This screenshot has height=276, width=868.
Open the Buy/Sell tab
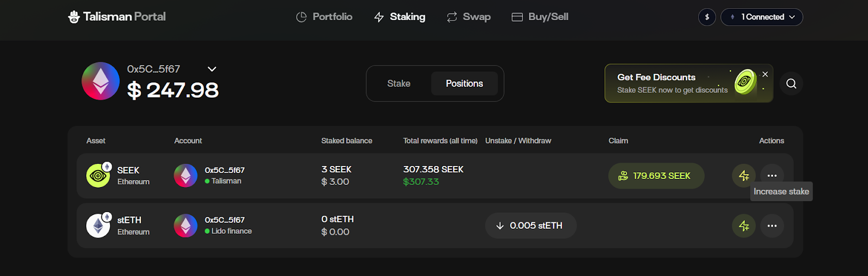[x=540, y=17]
